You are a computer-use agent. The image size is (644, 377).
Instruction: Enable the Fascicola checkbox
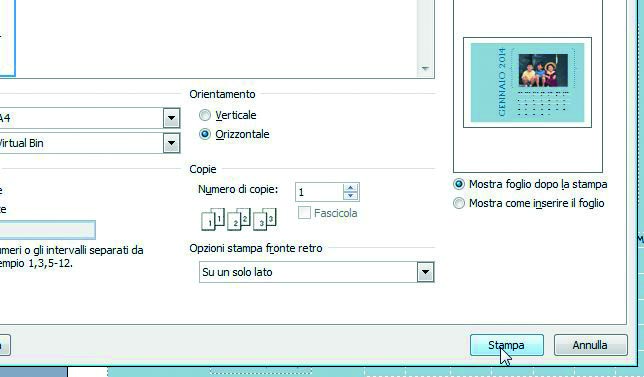(304, 213)
